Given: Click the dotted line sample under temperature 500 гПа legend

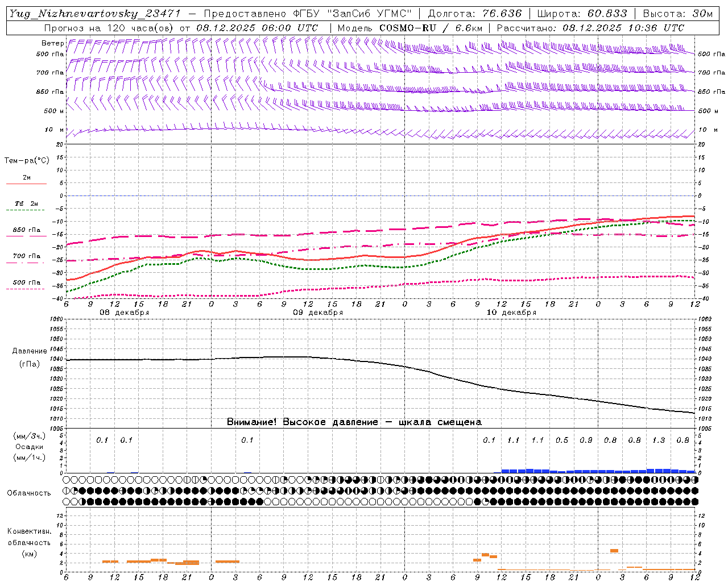Looking at the screenshot, I should coord(26,289).
